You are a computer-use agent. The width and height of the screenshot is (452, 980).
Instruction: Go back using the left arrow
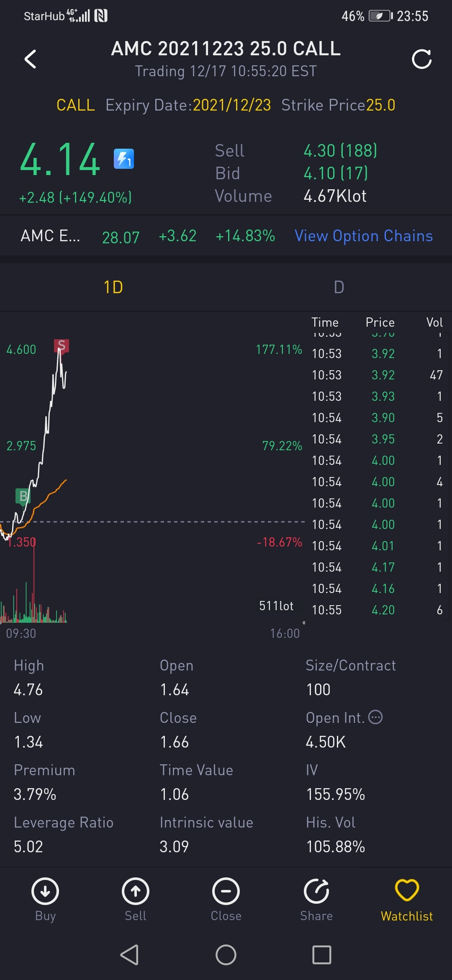[30, 59]
